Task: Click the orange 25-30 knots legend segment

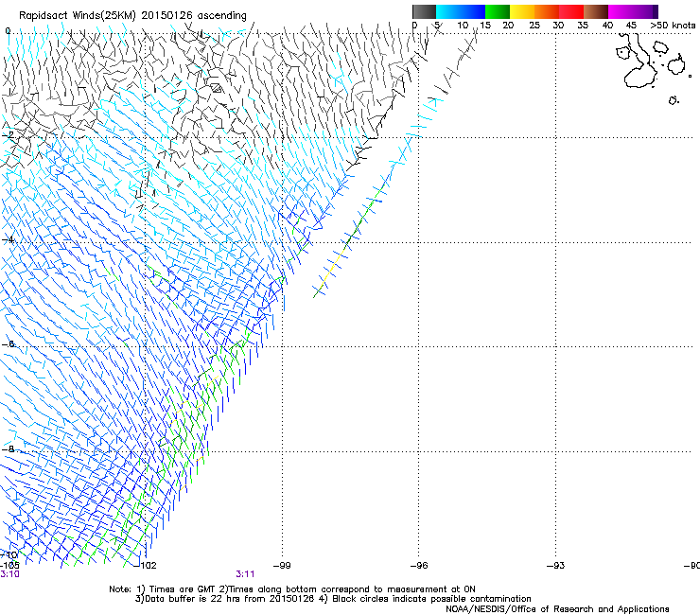Action: (547, 11)
